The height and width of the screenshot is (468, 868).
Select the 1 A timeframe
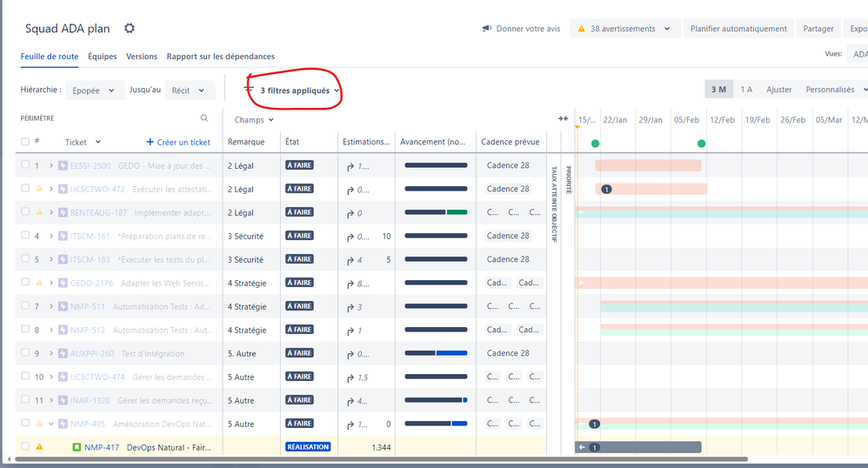(x=746, y=90)
